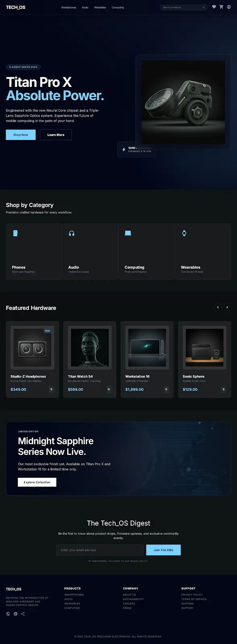Add Studio-Z Headphones to cart
This screenshot has height=644, width=237.
52,389
